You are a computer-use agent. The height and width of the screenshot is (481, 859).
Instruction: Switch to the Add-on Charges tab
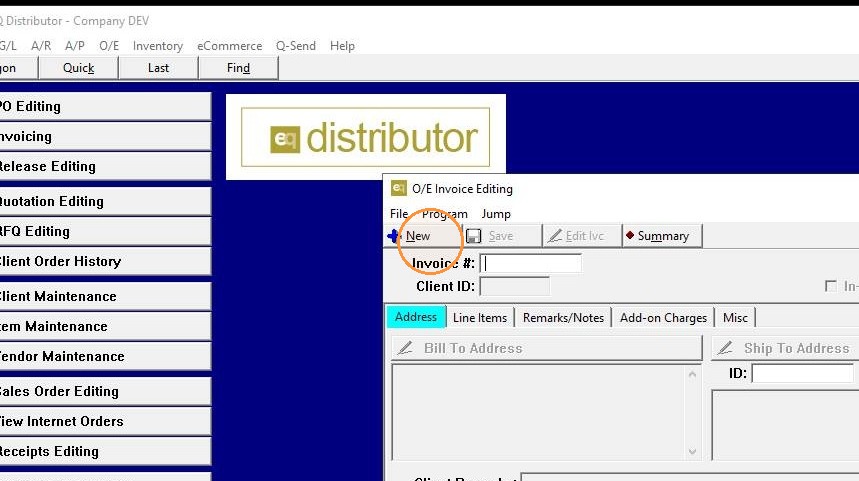[663, 318]
